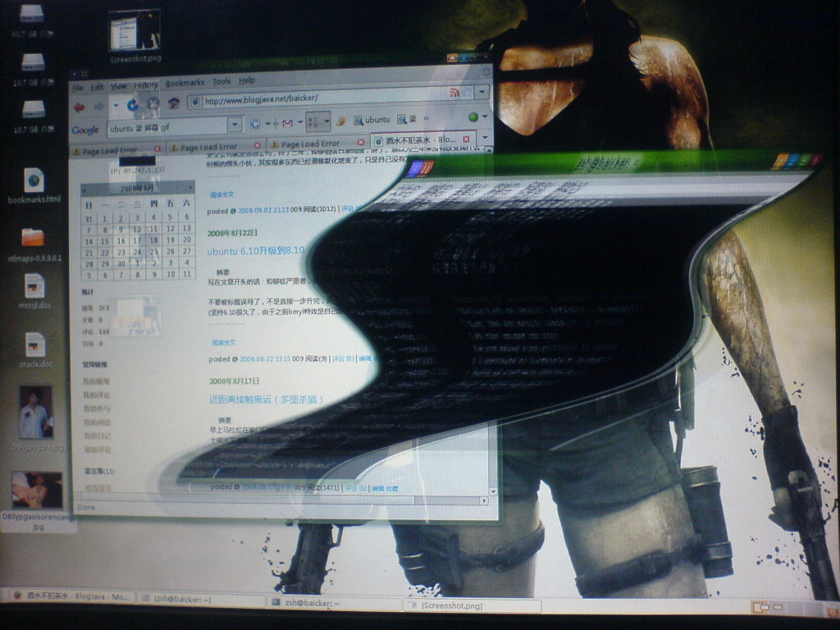Go to next month in blog calendar

pyautogui.click(x=190, y=188)
